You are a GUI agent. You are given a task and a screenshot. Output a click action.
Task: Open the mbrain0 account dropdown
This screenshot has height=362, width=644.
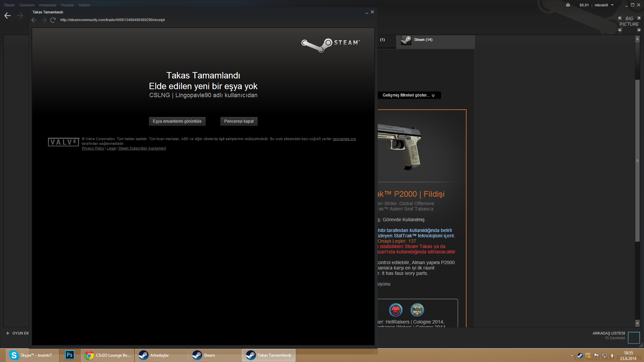[604, 5]
